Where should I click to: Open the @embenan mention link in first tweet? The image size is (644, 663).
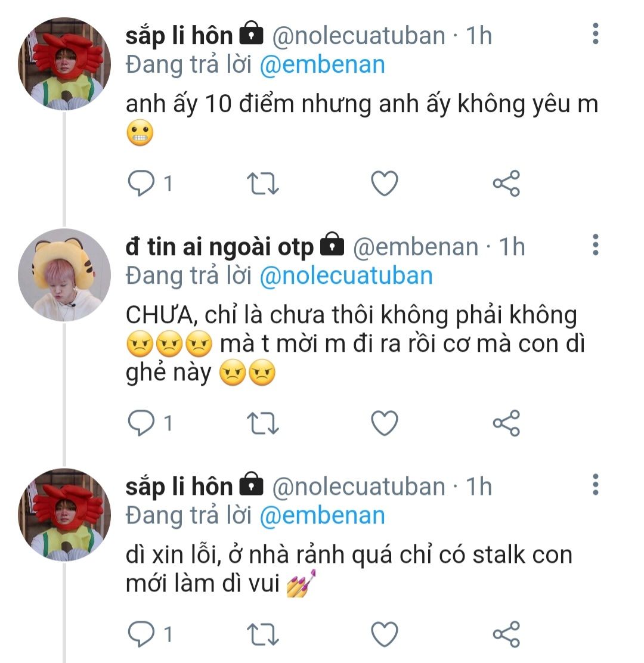point(323,65)
